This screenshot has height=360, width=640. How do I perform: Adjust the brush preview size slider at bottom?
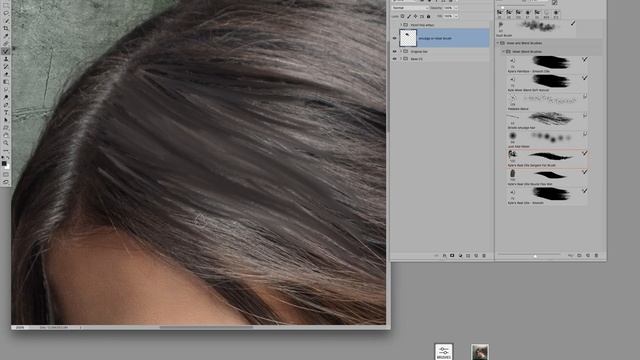(535, 256)
